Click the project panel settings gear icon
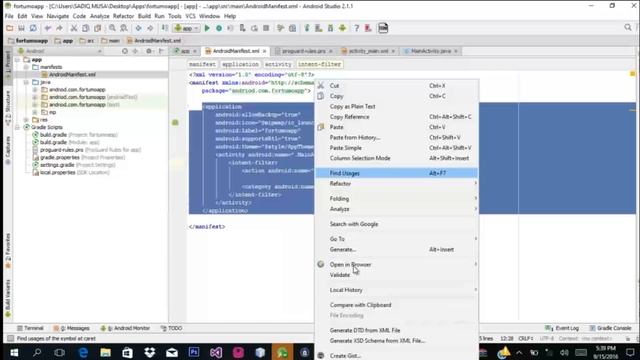This screenshot has height=360, width=640. tap(149, 51)
